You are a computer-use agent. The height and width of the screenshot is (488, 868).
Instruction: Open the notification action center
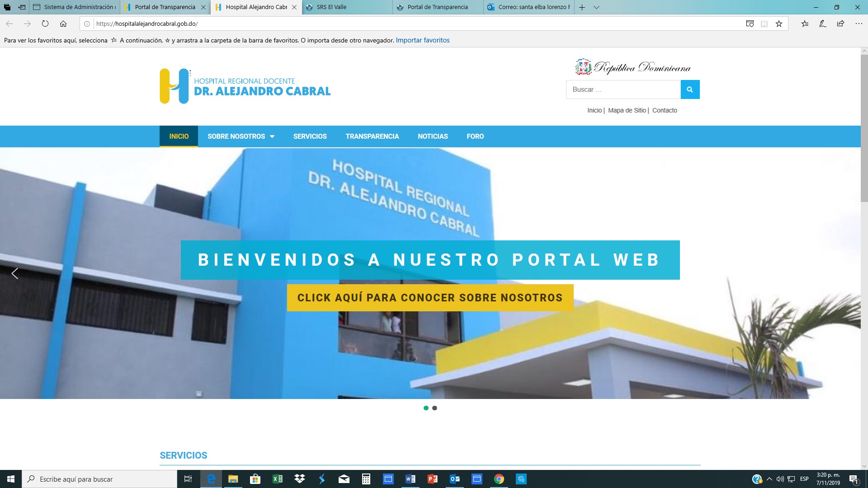coord(854,479)
